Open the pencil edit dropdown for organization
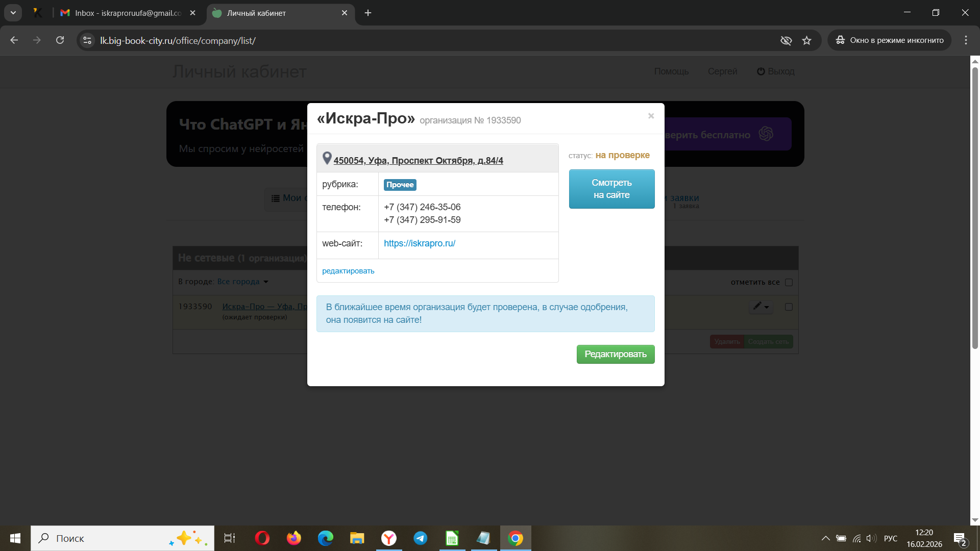The width and height of the screenshot is (980, 551). pyautogui.click(x=761, y=306)
